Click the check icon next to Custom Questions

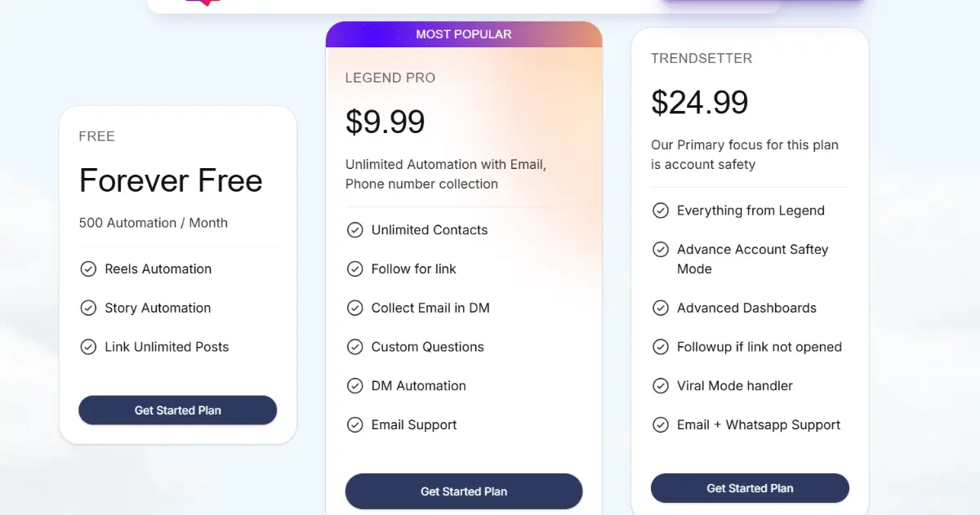click(355, 347)
